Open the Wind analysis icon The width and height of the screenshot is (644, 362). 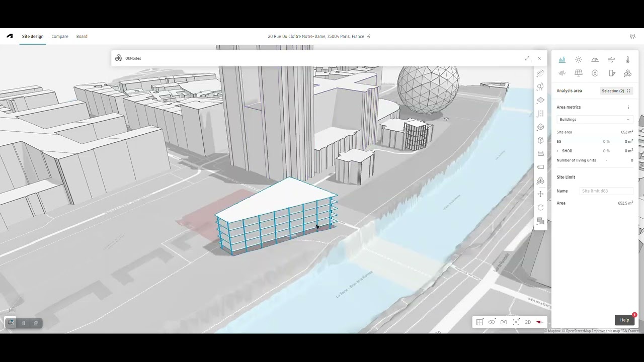pyautogui.click(x=611, y=60)
